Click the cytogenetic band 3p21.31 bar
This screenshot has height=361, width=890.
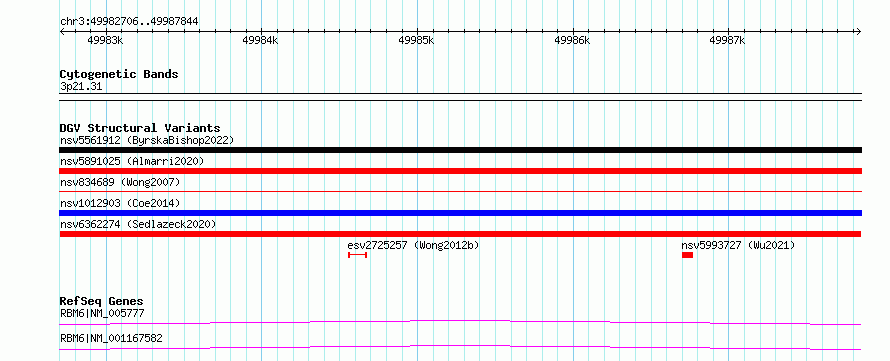tap(460, 97)
